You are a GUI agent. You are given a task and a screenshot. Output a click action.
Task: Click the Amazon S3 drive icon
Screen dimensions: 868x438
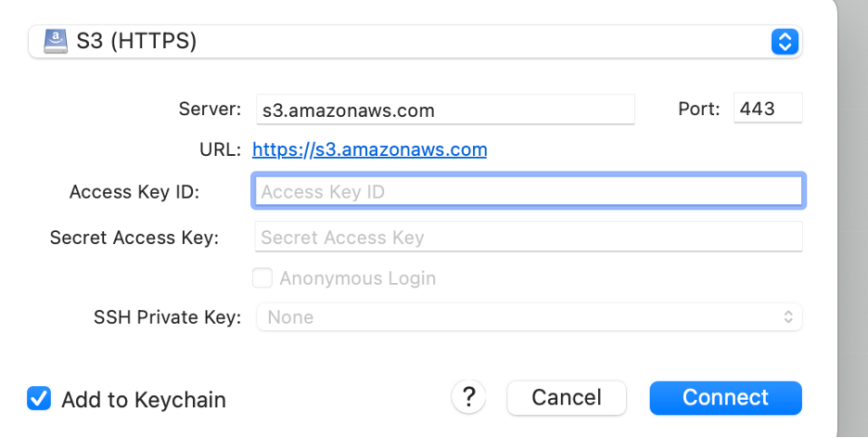55,41
